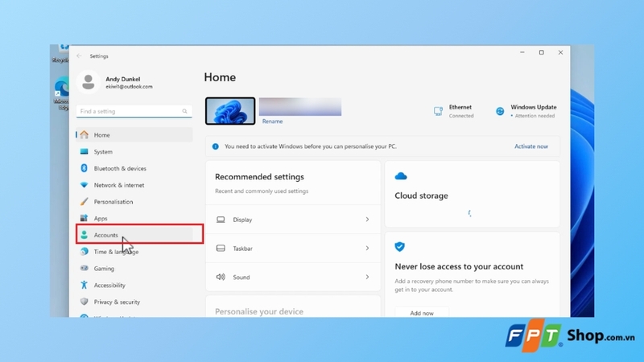
Task: Open Accessibility settings label
Action: (x=109, y=286)
